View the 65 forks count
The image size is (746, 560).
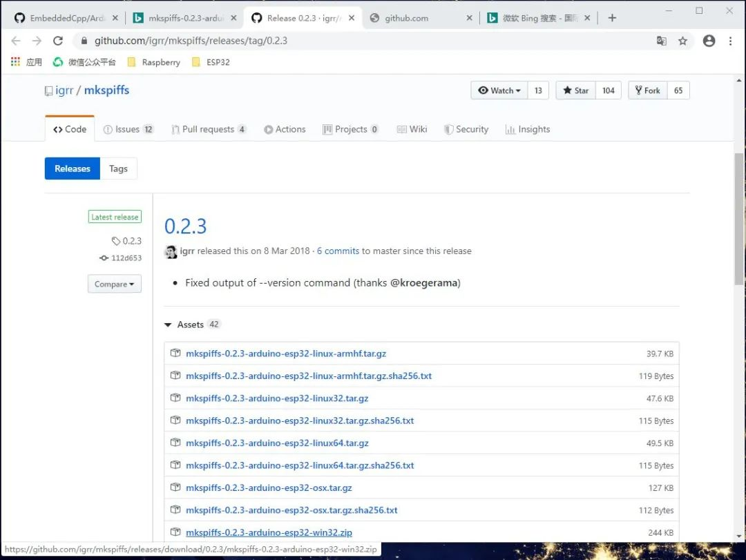678,90
